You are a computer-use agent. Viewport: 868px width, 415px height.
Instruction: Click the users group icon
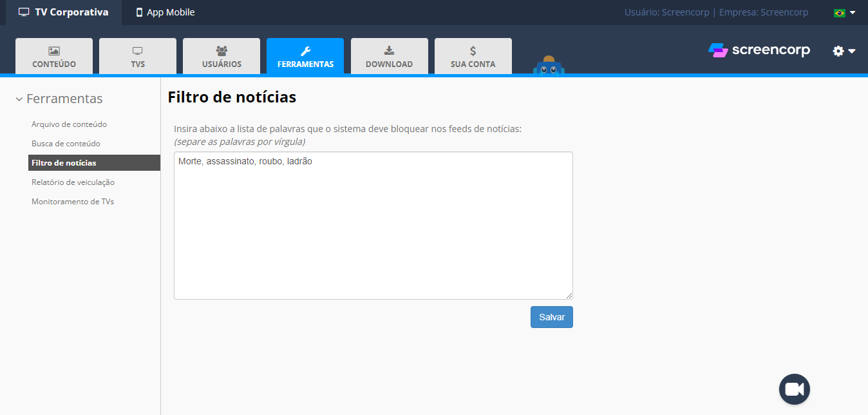[x=222, y=51]
